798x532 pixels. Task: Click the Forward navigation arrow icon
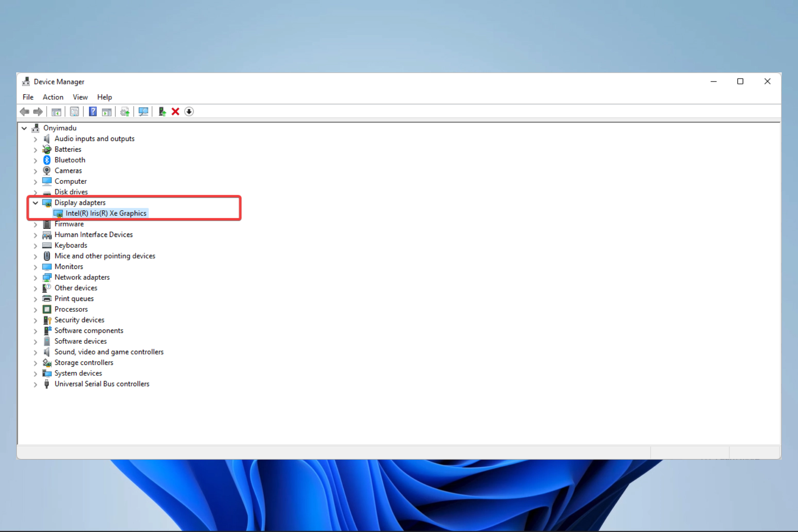click(x=37, y=111)
